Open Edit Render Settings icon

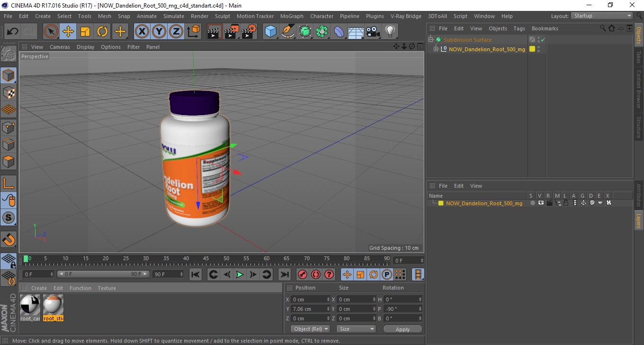point(249,32)
